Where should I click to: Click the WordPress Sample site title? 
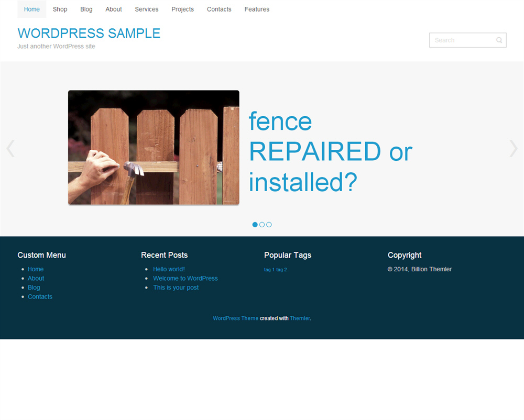tap(89, 34)
